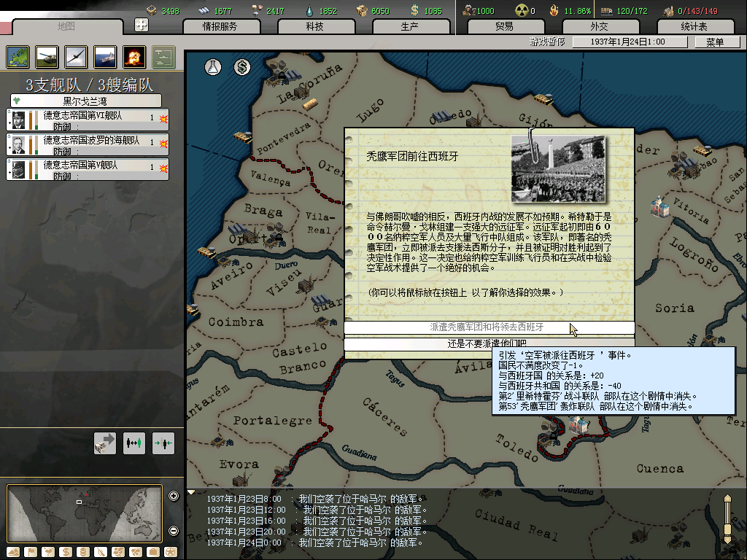
Task: Select the 德意志帝国第VI舰队 fleet entry
Action: point(88,120)
